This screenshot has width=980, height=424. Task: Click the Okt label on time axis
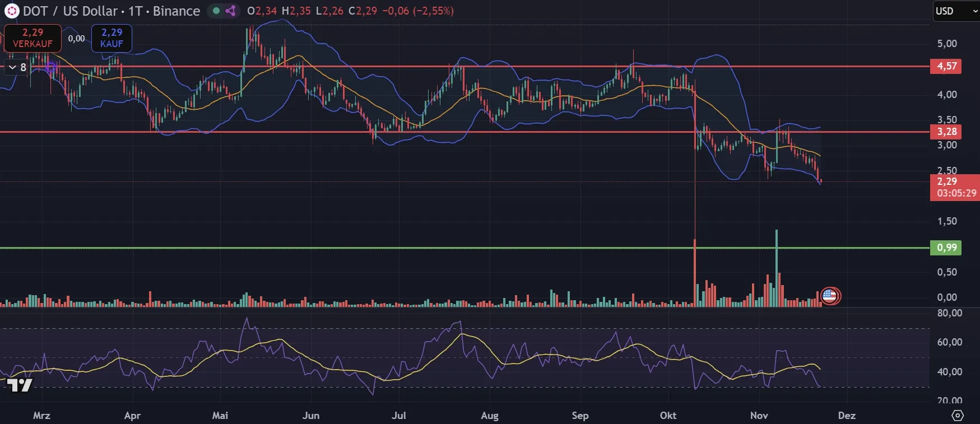(x=668, y=415)
